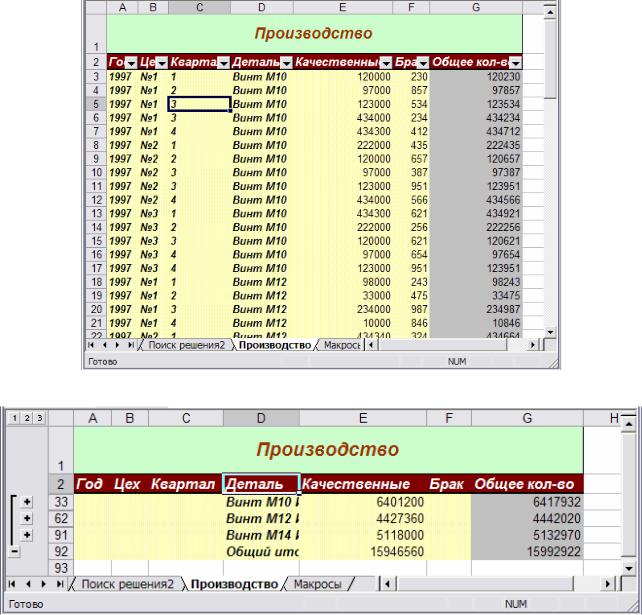Show outline level 3
642x615 pixels.
[39, 418]
